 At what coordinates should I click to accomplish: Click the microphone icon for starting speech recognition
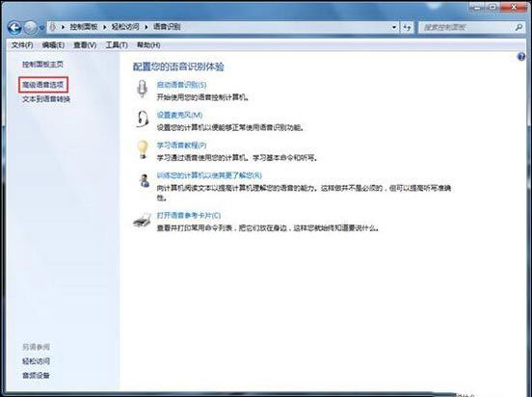pos(143,89)
